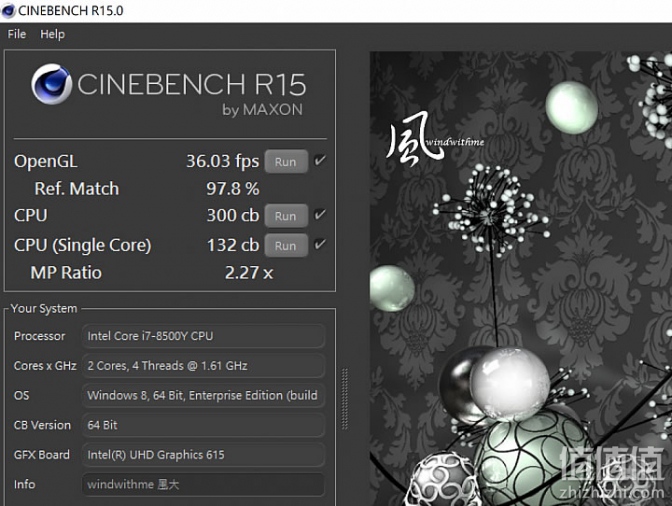Run the OpenGL benchmark
672x506 pixels.
click(x=286, y=162)
